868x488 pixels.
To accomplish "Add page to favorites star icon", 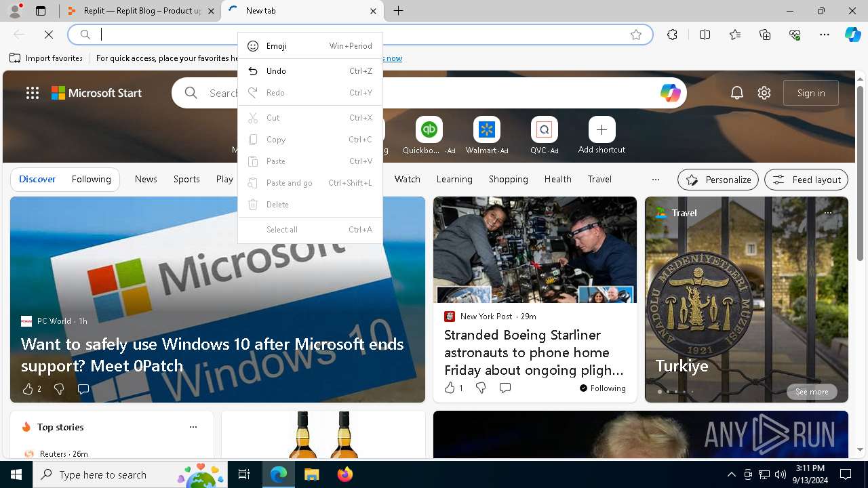I will pos(636,35).
